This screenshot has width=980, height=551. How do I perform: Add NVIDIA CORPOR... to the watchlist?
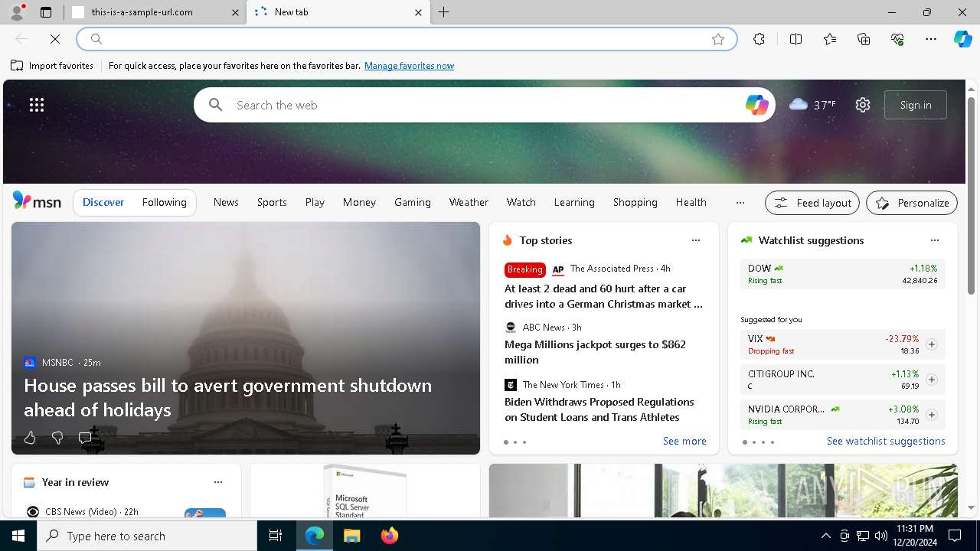pos(931,415)
